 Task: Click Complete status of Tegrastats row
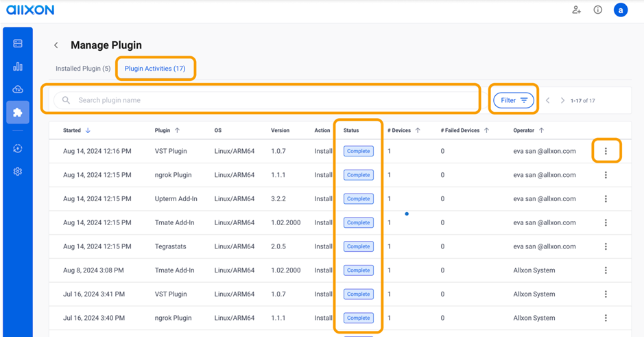pos(358,246)
